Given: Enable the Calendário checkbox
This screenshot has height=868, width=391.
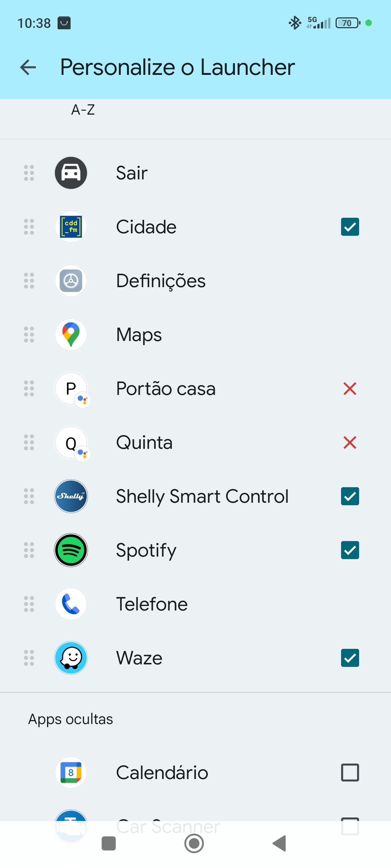Looking at the screenshot, I should [350, 773].
